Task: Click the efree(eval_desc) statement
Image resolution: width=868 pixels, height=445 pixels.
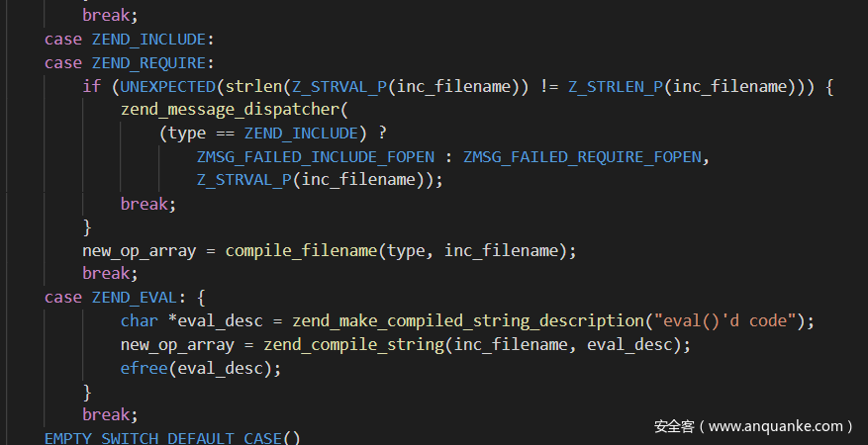Action: coord(201,368)
